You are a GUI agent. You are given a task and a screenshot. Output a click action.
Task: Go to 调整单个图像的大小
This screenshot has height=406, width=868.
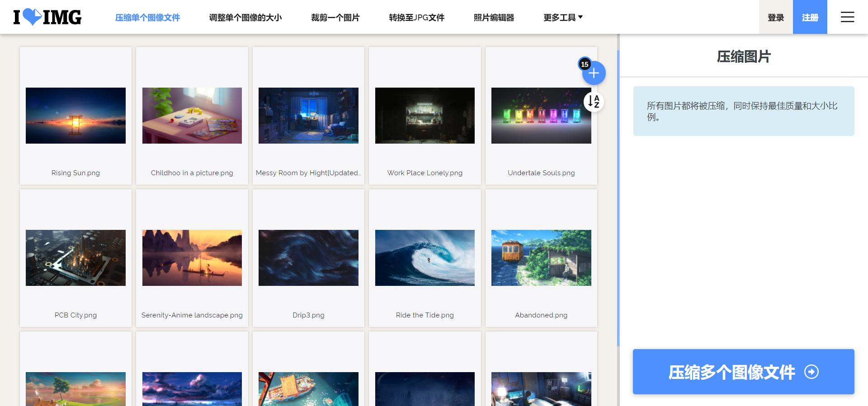click(x=245, y=18)
